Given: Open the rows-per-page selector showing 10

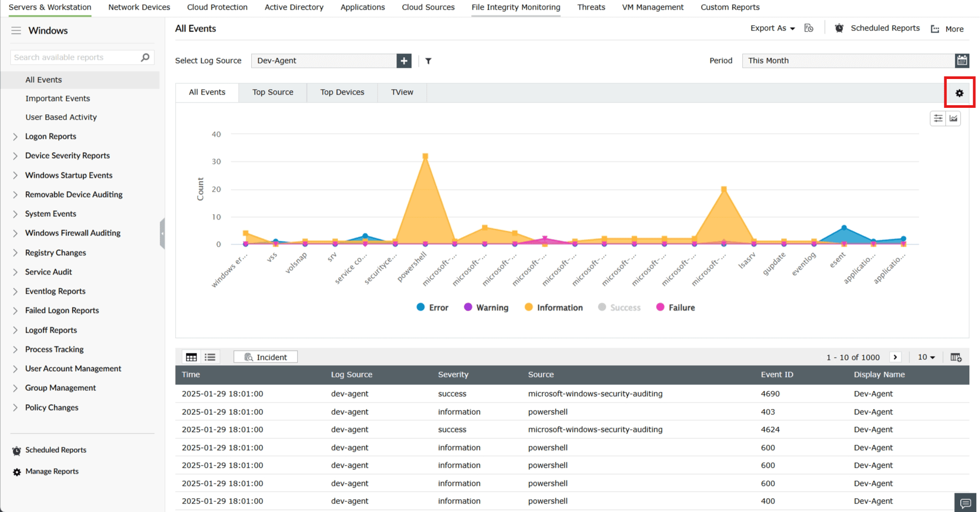Looking at the screenshot, I should click(x=926, y=357).
